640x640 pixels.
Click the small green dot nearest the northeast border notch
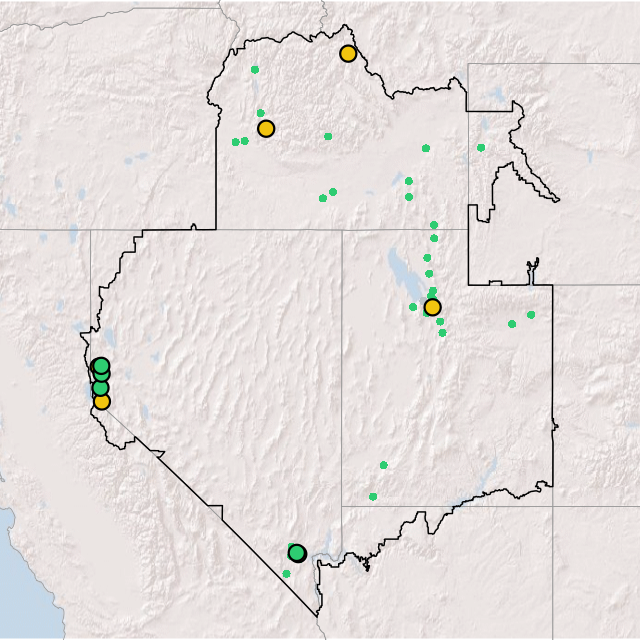481,148
